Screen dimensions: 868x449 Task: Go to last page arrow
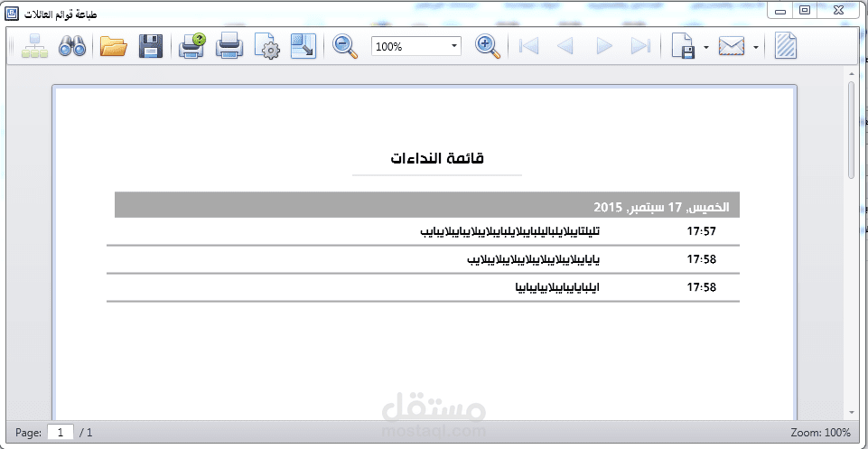640,46
